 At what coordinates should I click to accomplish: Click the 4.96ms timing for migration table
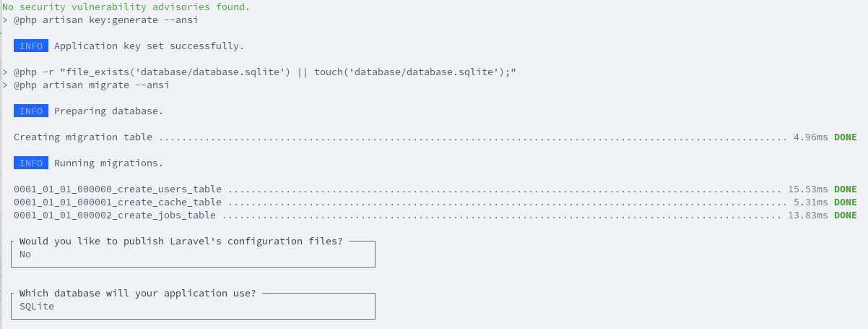pyautogui.click(x=811, y=137)
